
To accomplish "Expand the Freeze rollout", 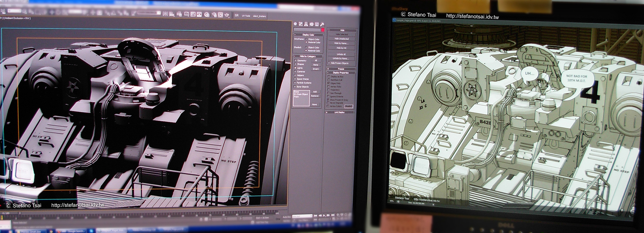I will pos(341,69).
